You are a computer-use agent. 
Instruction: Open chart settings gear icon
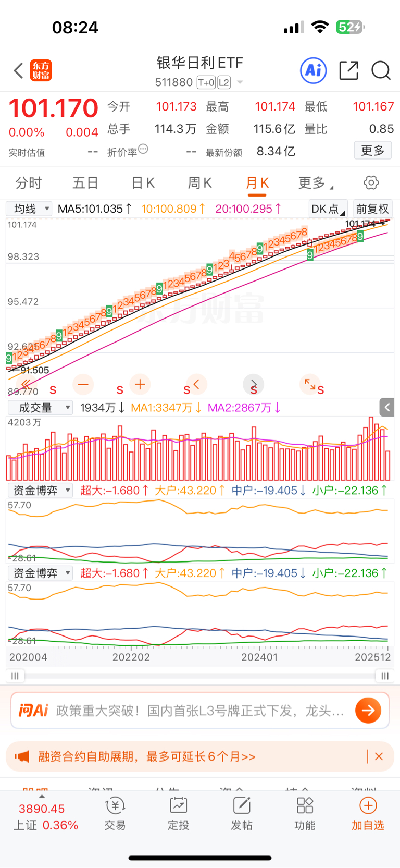click(x=371, y=182)
